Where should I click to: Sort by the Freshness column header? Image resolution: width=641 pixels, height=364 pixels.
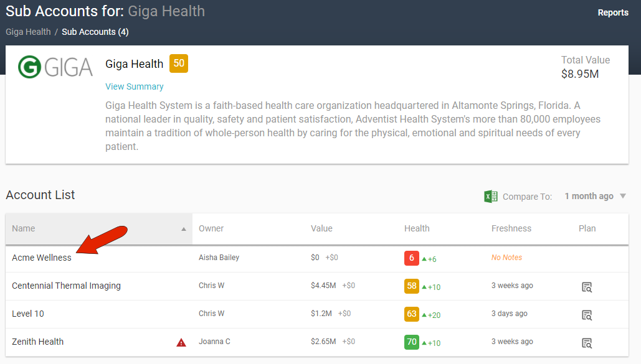[511, 228]
